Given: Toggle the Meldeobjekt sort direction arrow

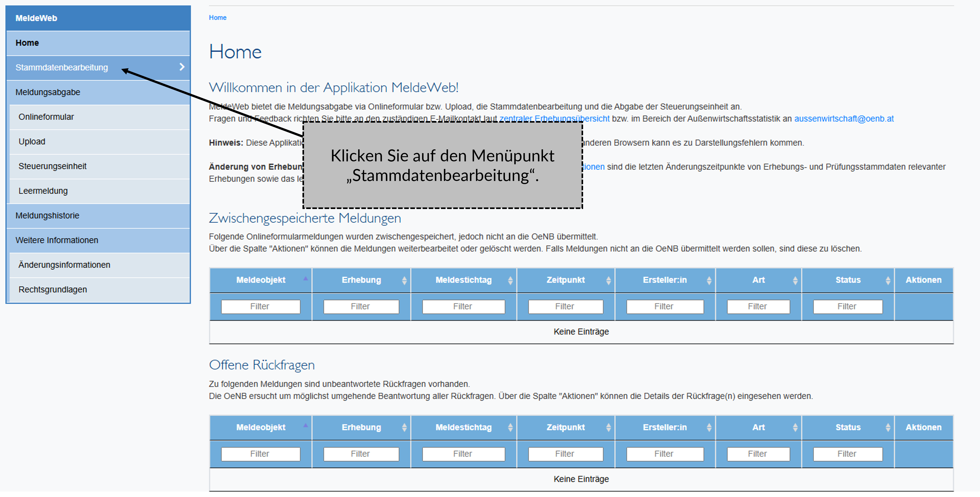Looking at the screenshot, I should pos(306,279).
